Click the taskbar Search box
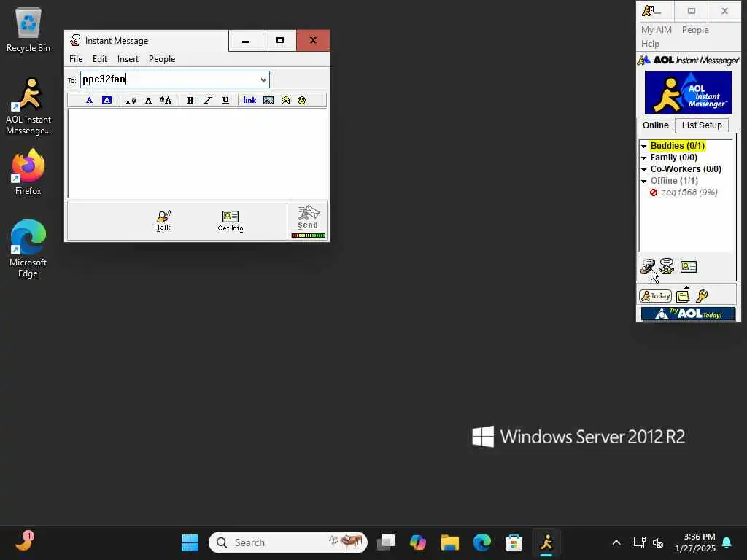 click(288, 542)
